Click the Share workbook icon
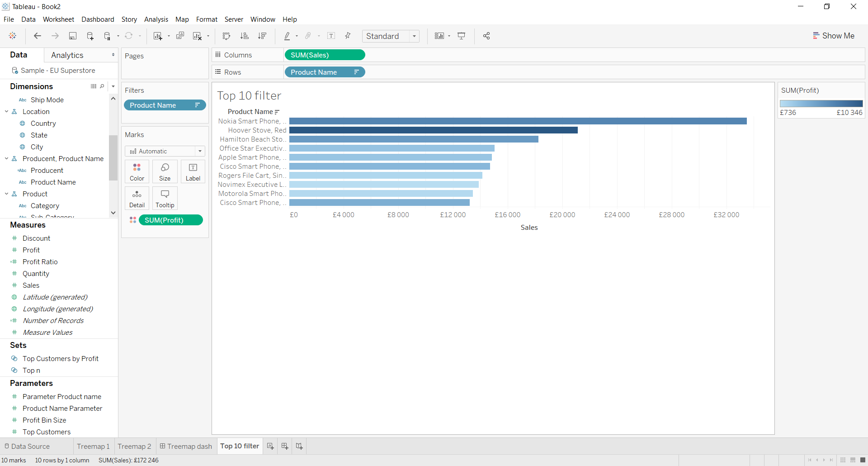Image resolution: width=868 pixels, height=466 pixels. 486,36
